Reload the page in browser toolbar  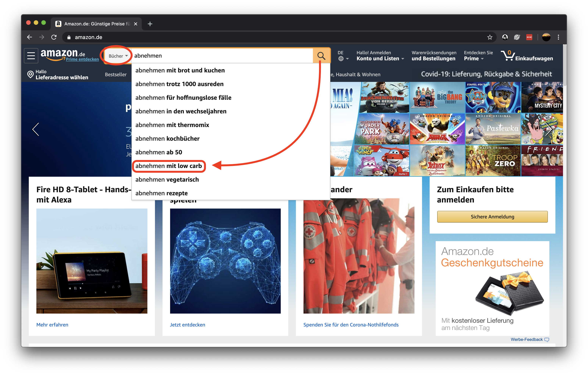click(x=54, y=37)
